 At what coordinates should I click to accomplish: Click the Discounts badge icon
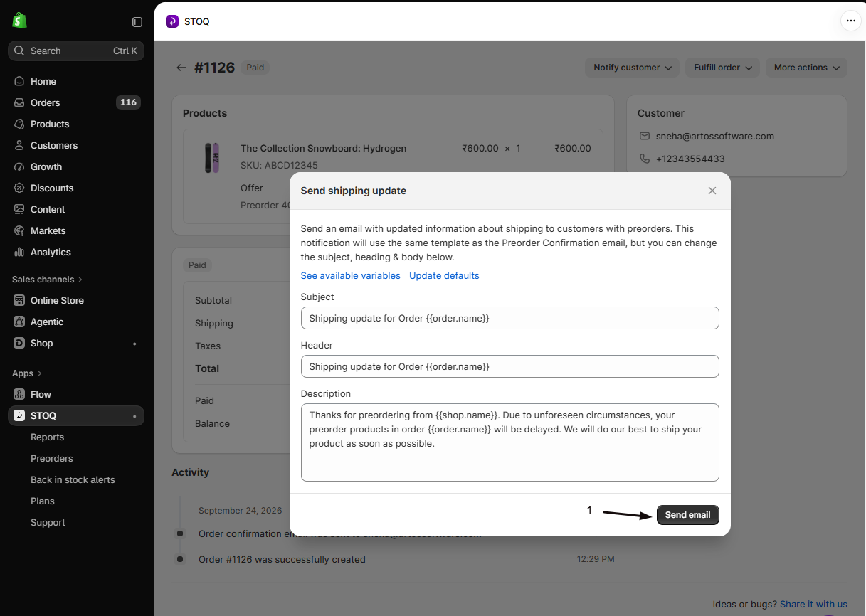(x=19, y=188)
